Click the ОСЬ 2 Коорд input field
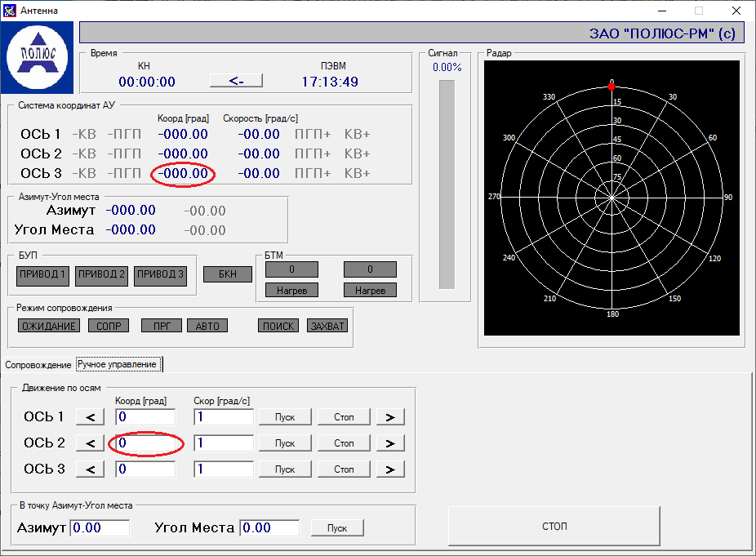This screenshot has height=556, width=756. click(x=145, y=443)
